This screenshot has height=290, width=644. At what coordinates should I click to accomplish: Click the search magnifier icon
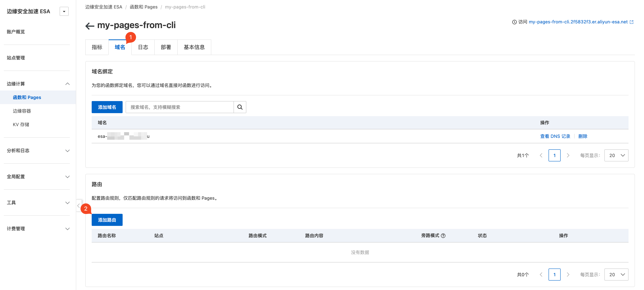240,107
